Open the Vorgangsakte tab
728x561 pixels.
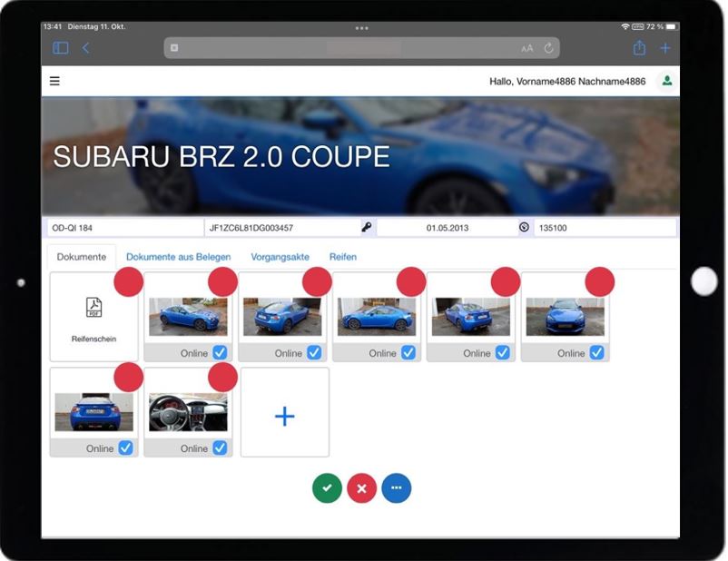[x=280, y=257]
